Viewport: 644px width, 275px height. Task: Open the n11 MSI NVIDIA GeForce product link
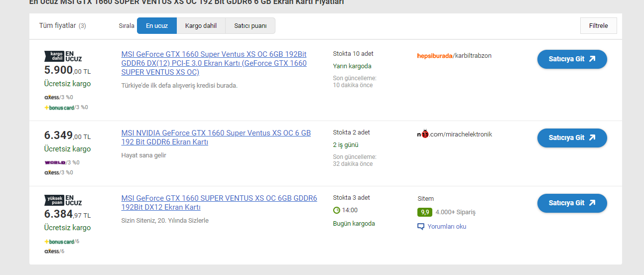point(216,137)
